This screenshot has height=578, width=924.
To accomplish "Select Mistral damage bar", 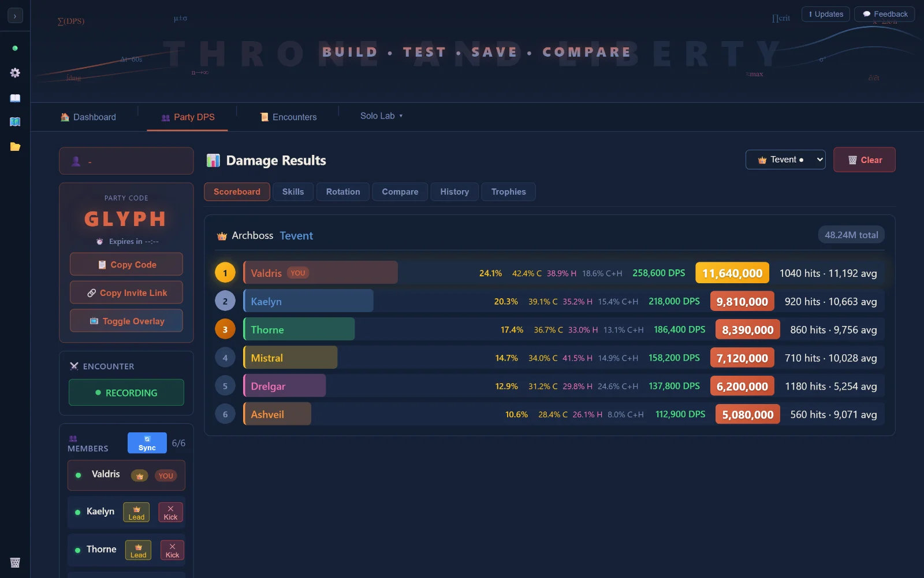I will [290, 358].
